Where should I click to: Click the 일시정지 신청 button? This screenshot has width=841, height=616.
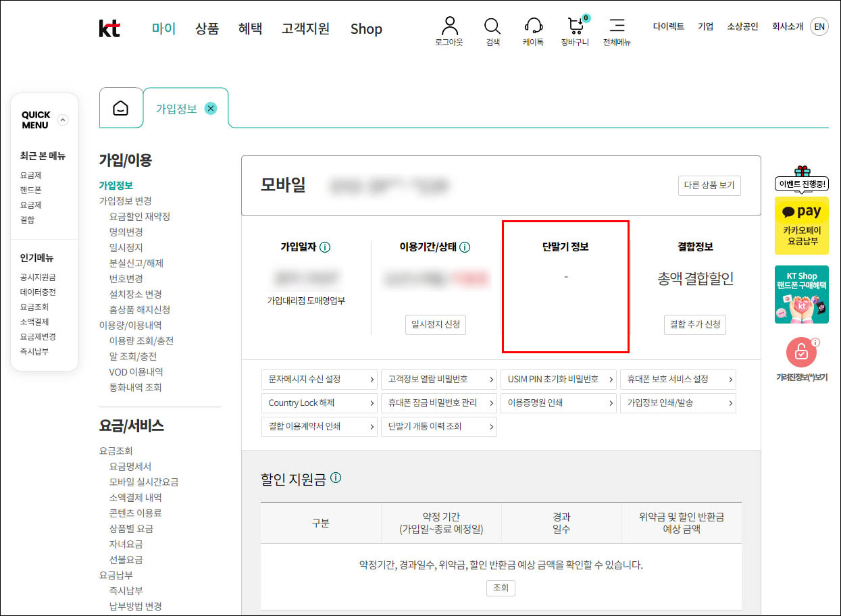435,324
